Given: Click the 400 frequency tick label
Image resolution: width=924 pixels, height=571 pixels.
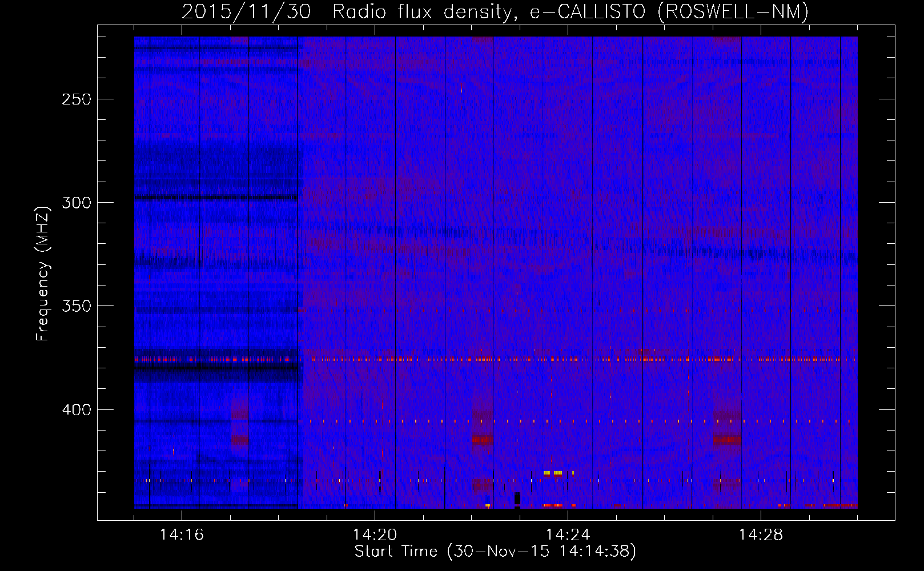Looking at the screenshot, I should pyautogui.click(x=77, y=410).
